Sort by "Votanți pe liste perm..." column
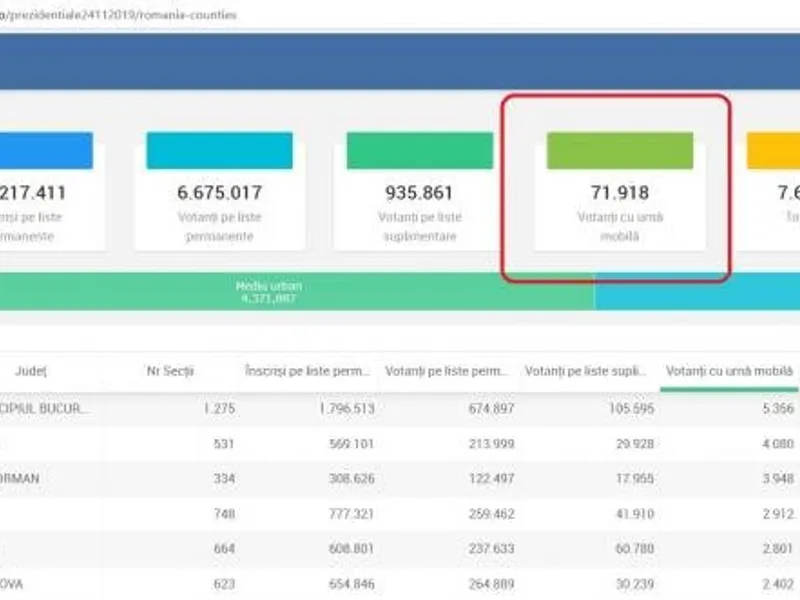This screenshot has width=800, height=600. click(x=447, y=371)
